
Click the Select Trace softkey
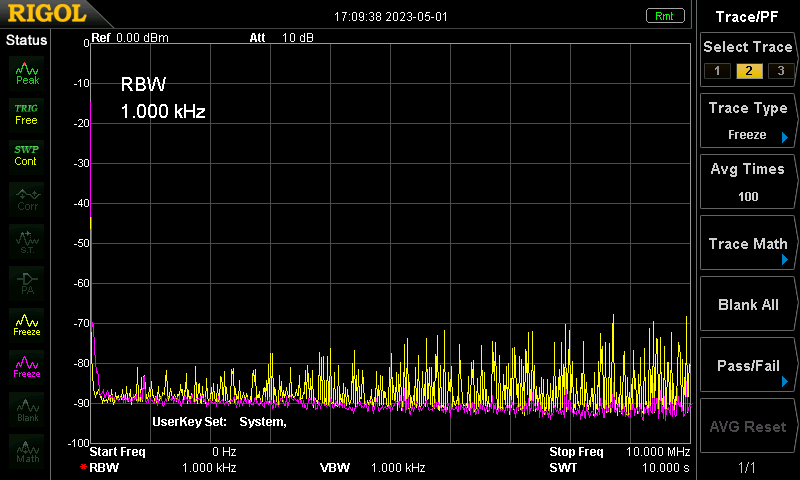[747, 59]
